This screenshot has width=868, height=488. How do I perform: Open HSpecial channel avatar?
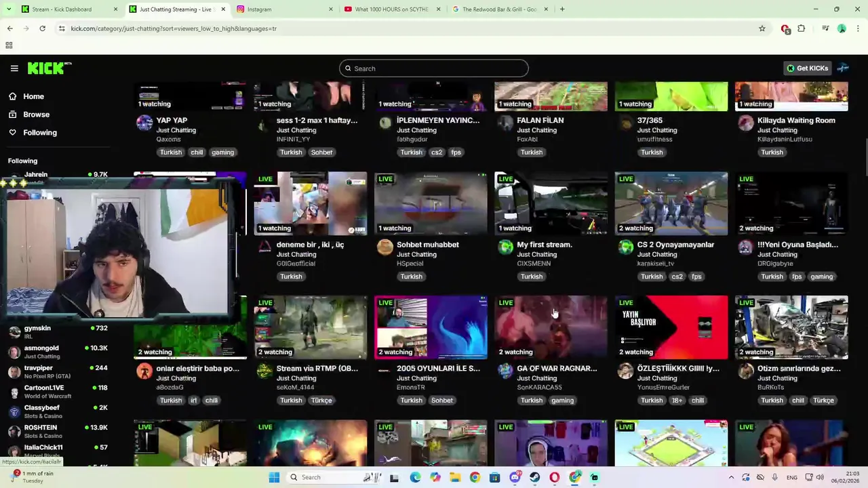(x=385, y=247)
